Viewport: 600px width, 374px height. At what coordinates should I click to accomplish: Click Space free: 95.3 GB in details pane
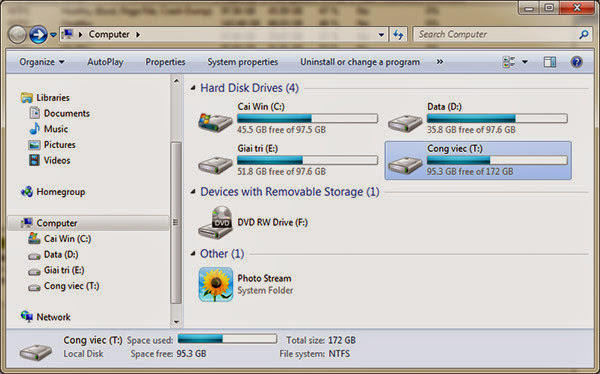[168, 354]
